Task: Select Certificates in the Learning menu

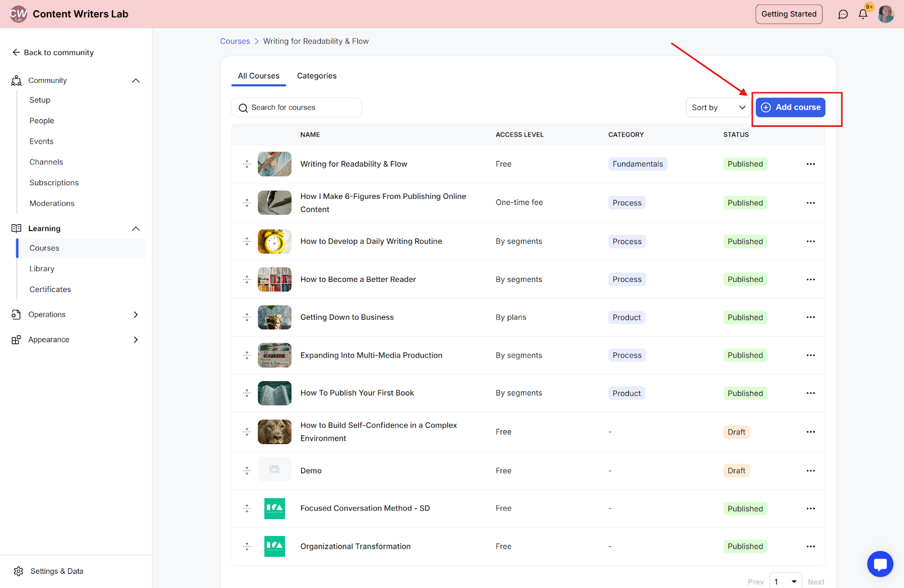Action: pos(50,289)
